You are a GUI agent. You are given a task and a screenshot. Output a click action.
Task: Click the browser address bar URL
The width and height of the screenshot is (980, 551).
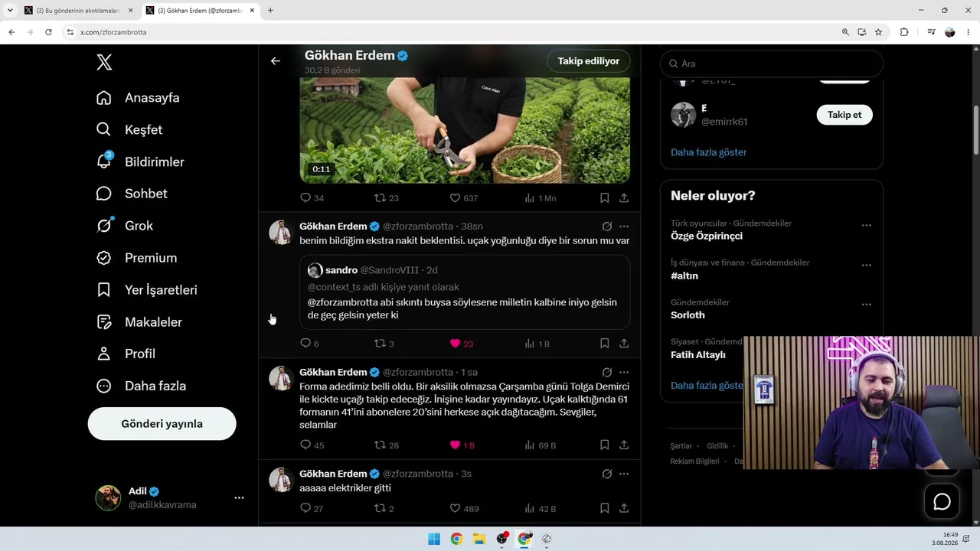click(113, 32)
